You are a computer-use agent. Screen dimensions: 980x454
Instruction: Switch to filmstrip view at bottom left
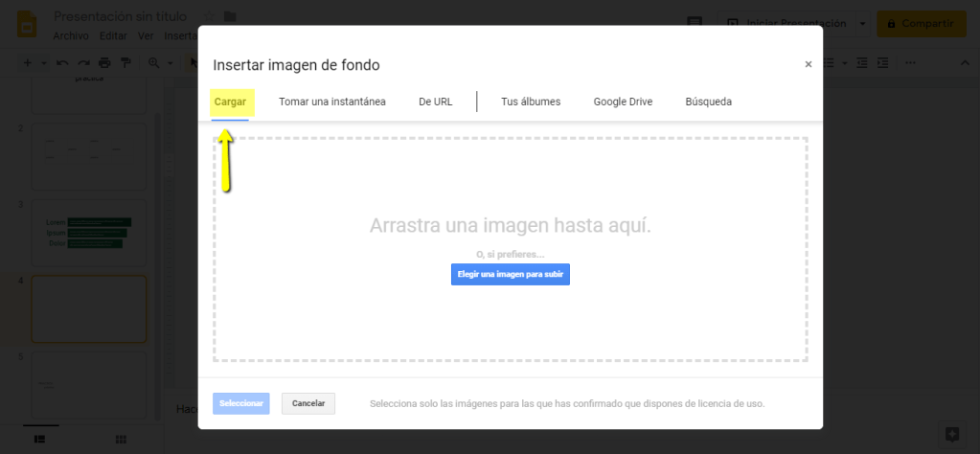click(40, 439)
